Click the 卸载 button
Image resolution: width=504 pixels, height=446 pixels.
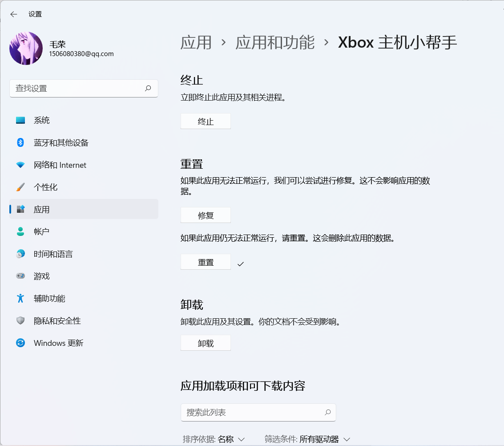(x=206, y=343)
